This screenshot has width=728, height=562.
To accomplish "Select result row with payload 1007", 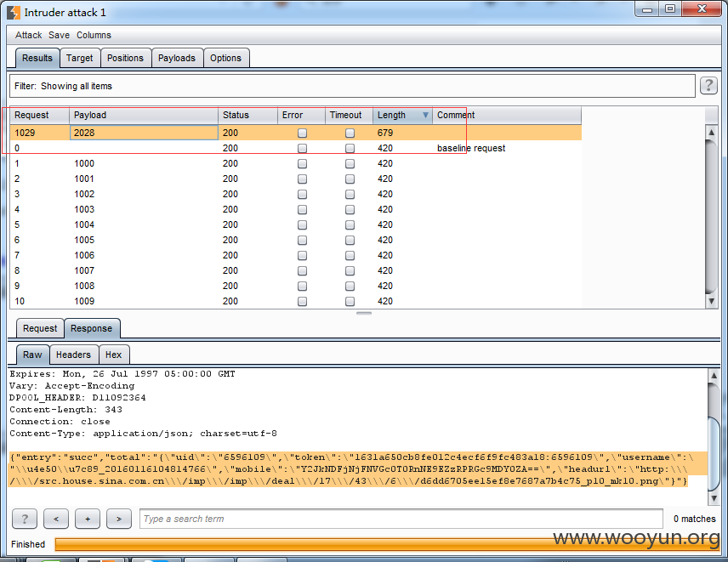I will click(296, 270).
